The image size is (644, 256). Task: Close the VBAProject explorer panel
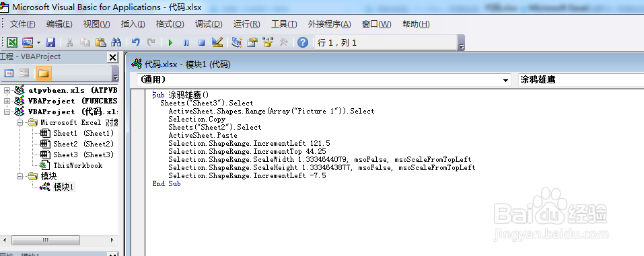tap(112, 57)
